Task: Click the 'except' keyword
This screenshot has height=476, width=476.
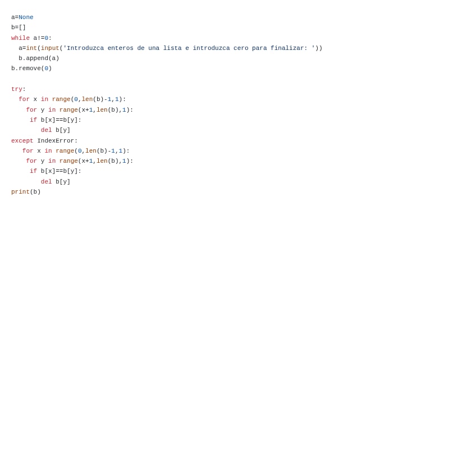Action: tap(22, 141)
